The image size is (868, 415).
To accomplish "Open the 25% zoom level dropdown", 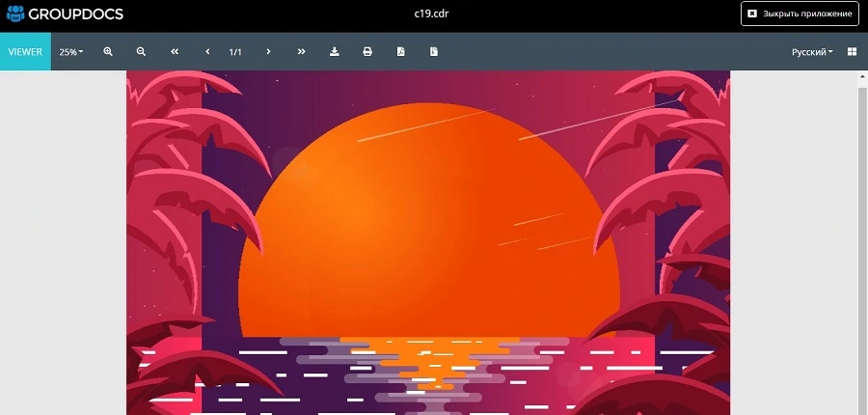I will point(71,51).
